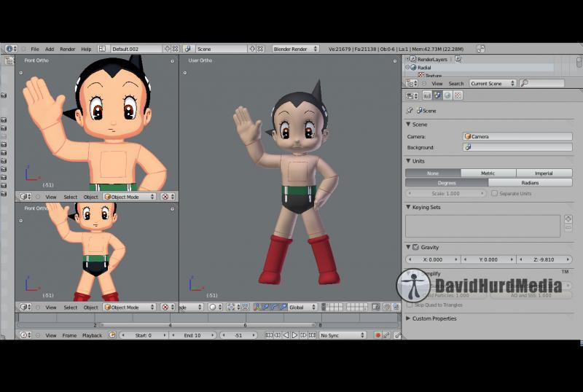This screenshot has width=583, height=392.
Task: Open the File menu
Action: [35, 49]
